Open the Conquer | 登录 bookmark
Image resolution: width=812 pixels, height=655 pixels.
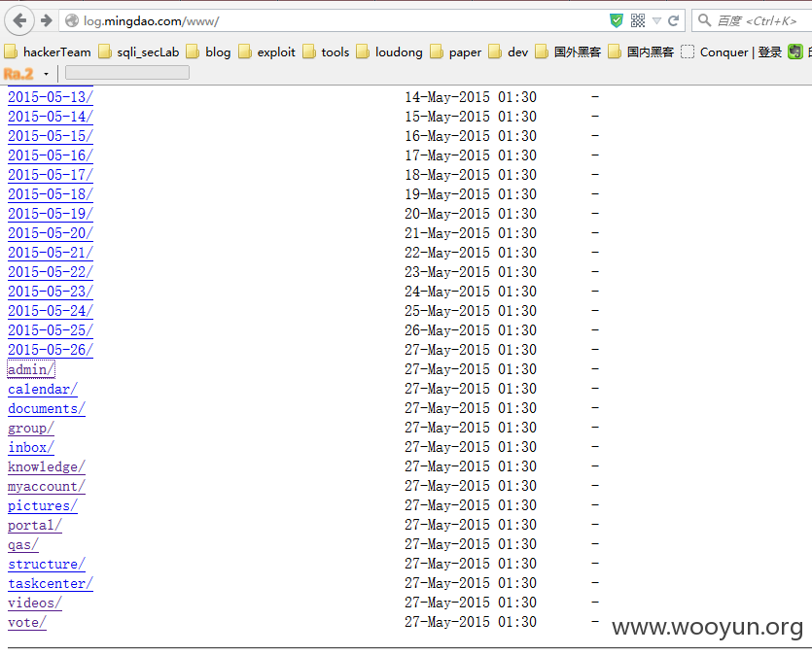tap(731, 52)
